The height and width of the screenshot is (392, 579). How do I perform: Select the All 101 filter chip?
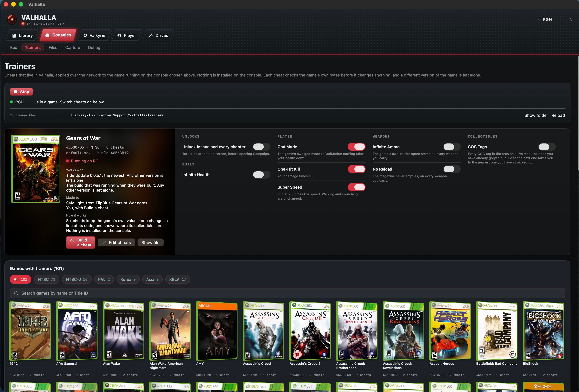[x=20, y=279]
